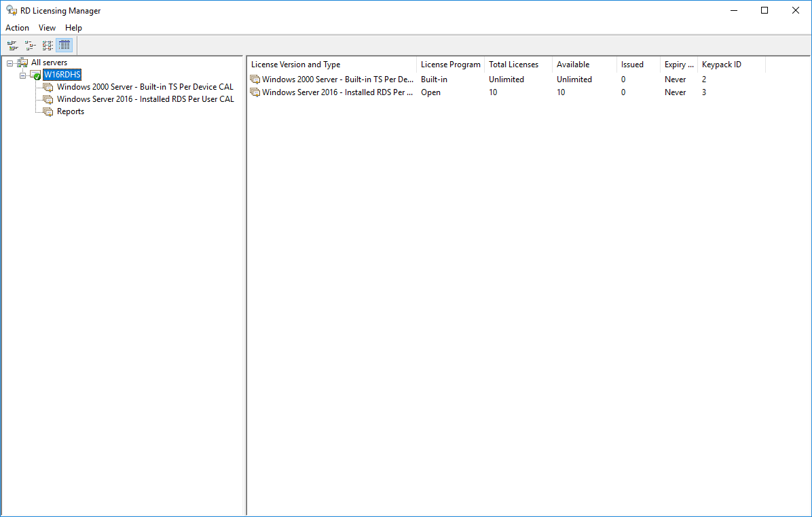
Task: Switch to Small Icons view in toolbar
Action: tap(30, 46)
